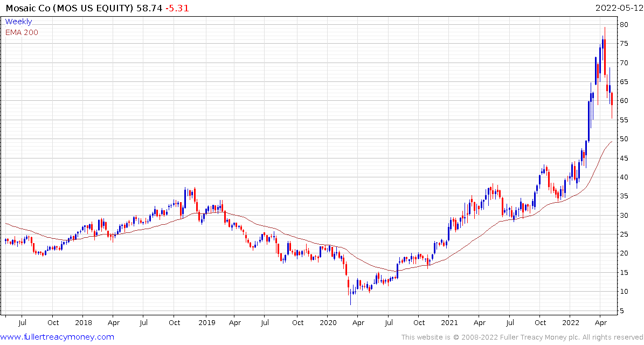Click the 15 price axis label

click(x=624, y=273)
